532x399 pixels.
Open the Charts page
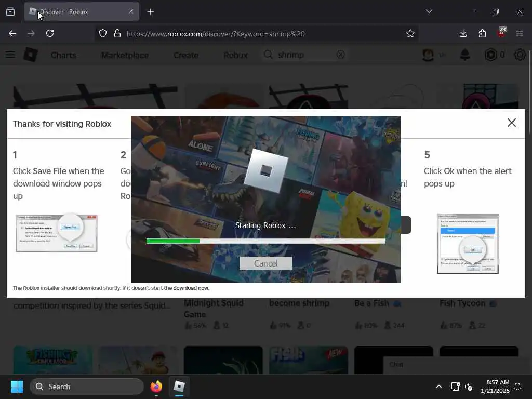[x=63, y=55]
